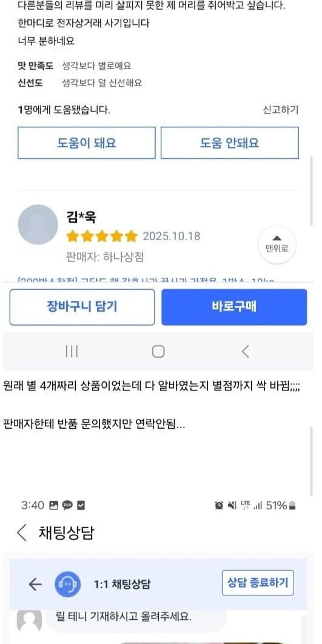Mark review as 도움이 돼요
322x644 pixels.
[x=87, y=143]
